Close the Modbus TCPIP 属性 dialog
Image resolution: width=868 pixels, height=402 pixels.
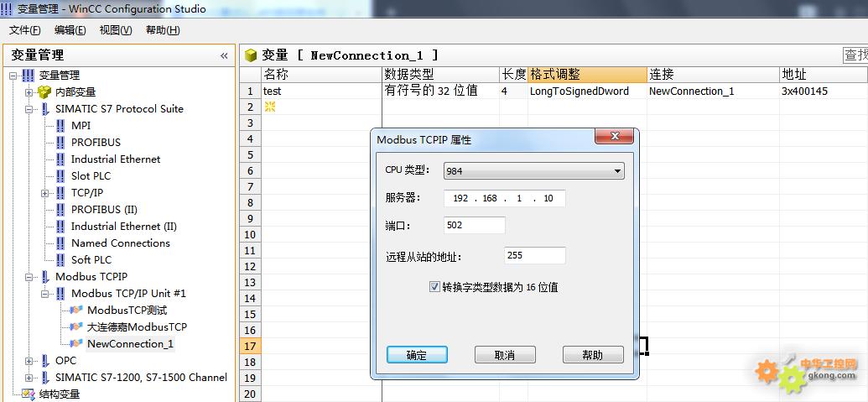pos(615,136)
